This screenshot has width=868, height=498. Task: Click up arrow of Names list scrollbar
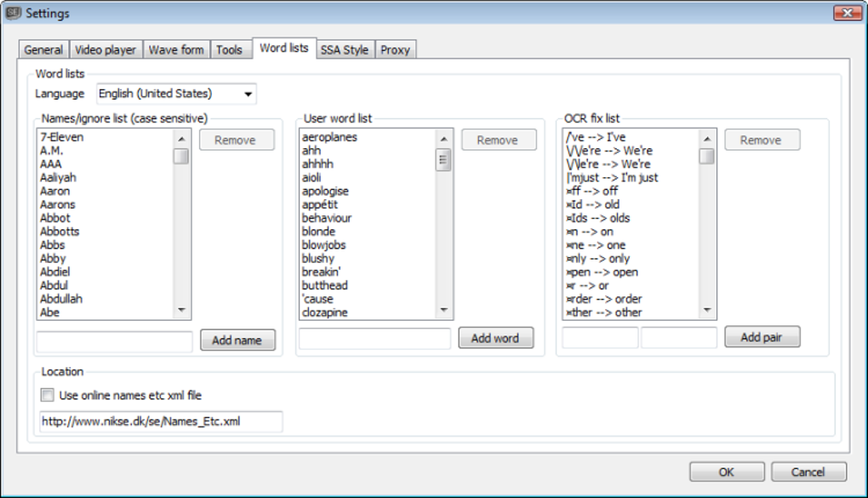click(181, 139)
